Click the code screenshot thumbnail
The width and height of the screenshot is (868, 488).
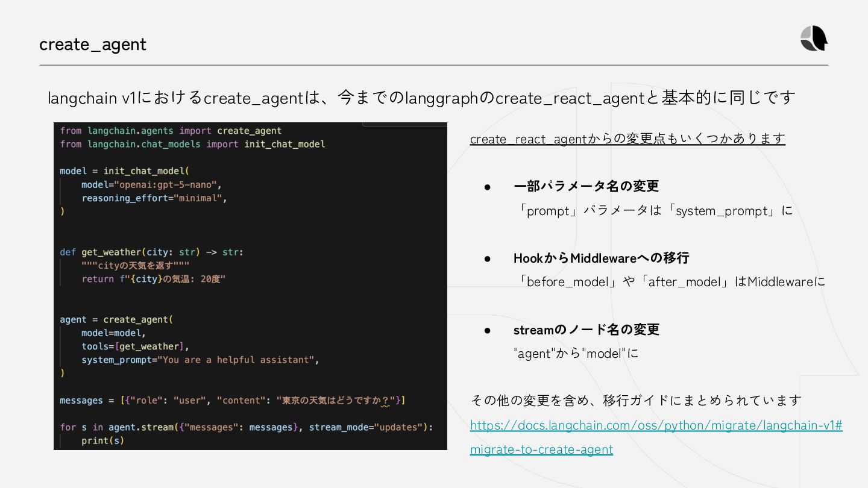click(250, 286)
